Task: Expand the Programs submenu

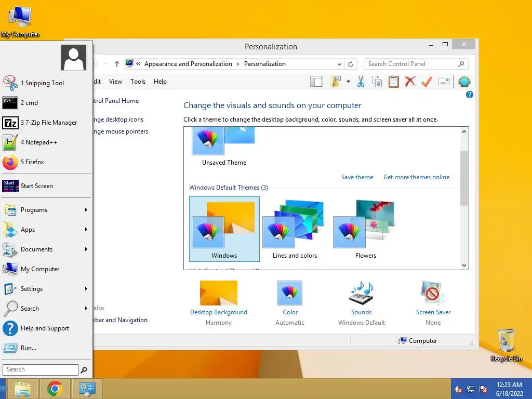Action: tap(46, 210)
